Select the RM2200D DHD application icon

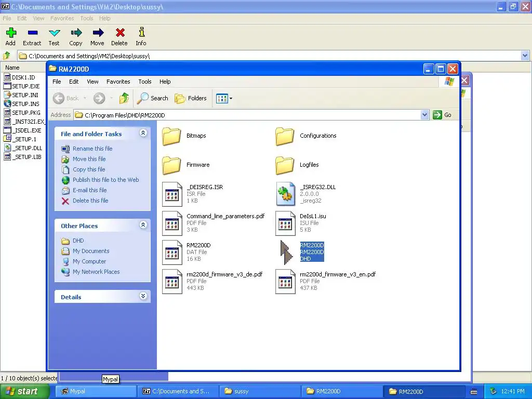click(x=286, y=252)
